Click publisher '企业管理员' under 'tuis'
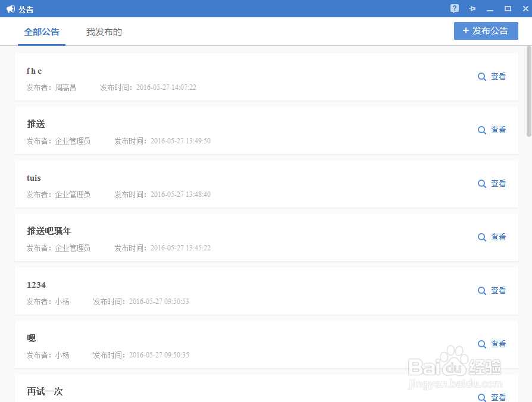Screen dimensions: 532x402 point(73,194)
